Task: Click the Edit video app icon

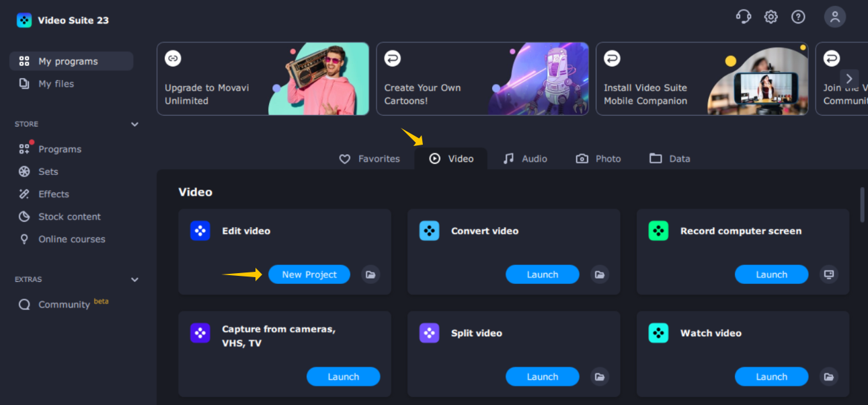Action: tap(200, 231)
